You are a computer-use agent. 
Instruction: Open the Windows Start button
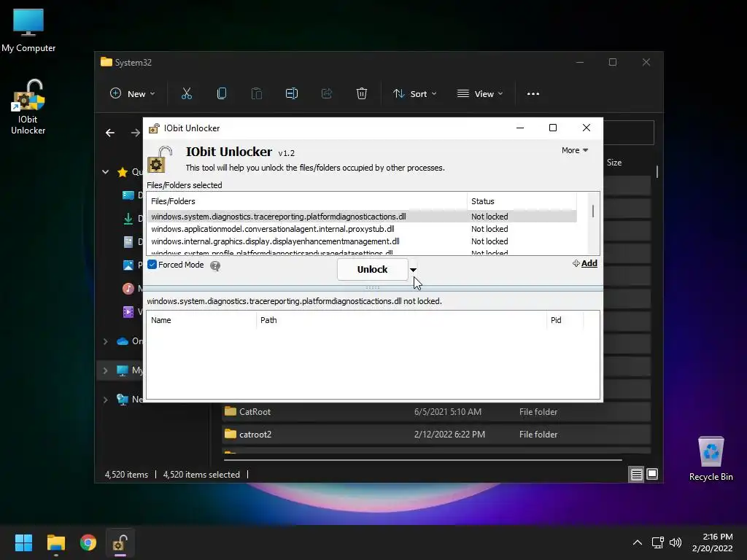pyautogui.click(x=23, y=542)
